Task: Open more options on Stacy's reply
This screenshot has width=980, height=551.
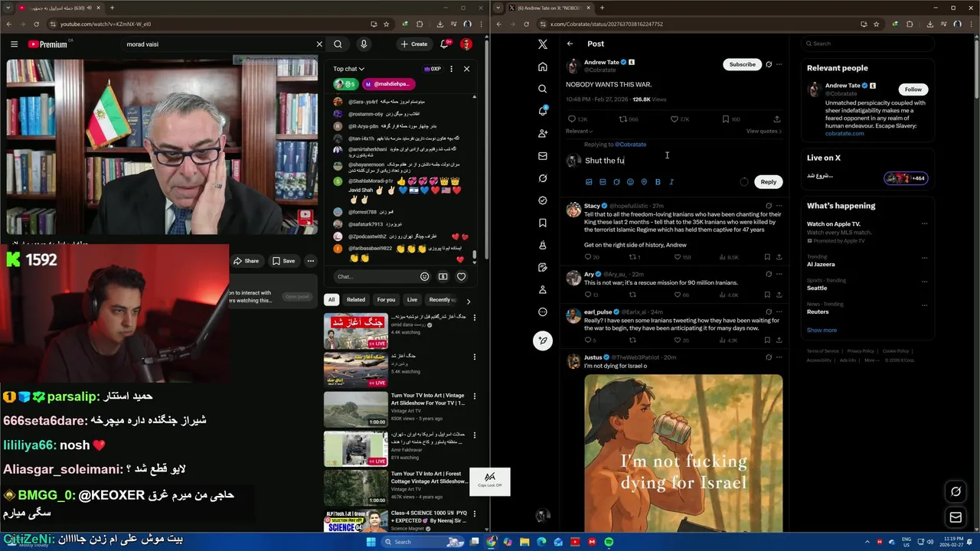Action: pos(779,206)
